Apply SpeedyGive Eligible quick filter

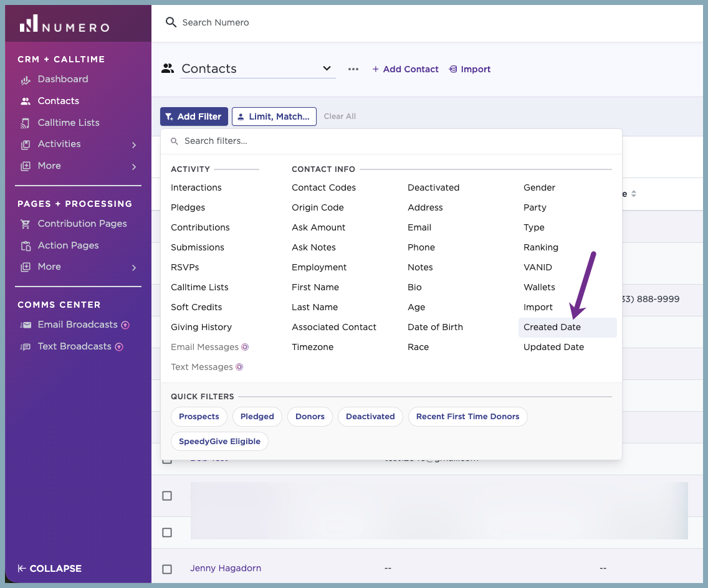click(219, 442)
